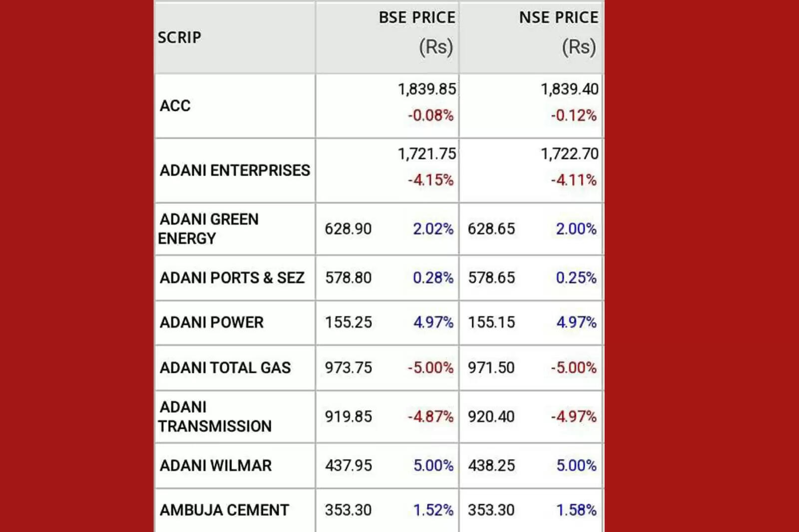The image size is (799, 532).
Task: Select Adani Wilmar NSE price 438.25
Action: click(x=491, y=466)
